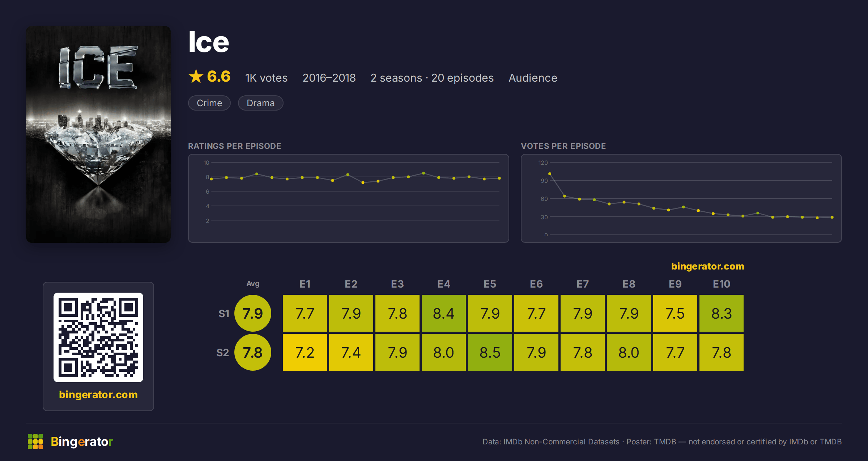Select S1 E9 rating cell 7.5
868x461 pixels.
click(675, 313)
